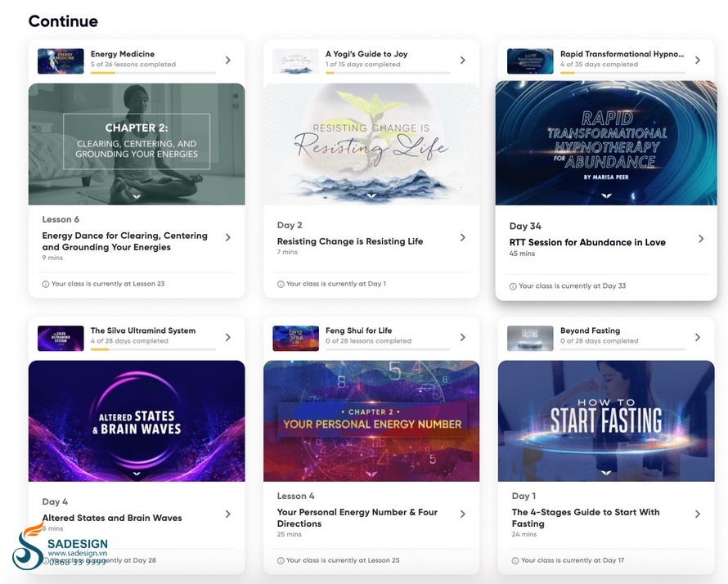Click '0 of 28 lessons completed' text
The image size is (728, 584).
click(x=368, y=341)
